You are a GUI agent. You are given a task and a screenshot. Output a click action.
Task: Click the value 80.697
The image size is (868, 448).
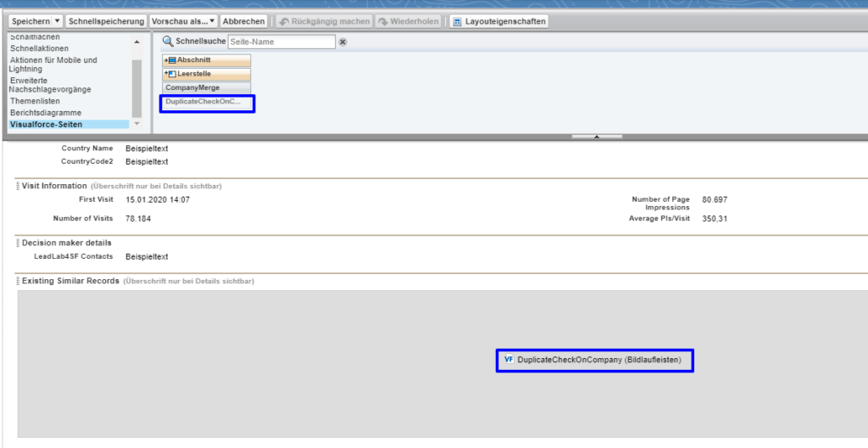pyautogui.click(x=715, y=199)
